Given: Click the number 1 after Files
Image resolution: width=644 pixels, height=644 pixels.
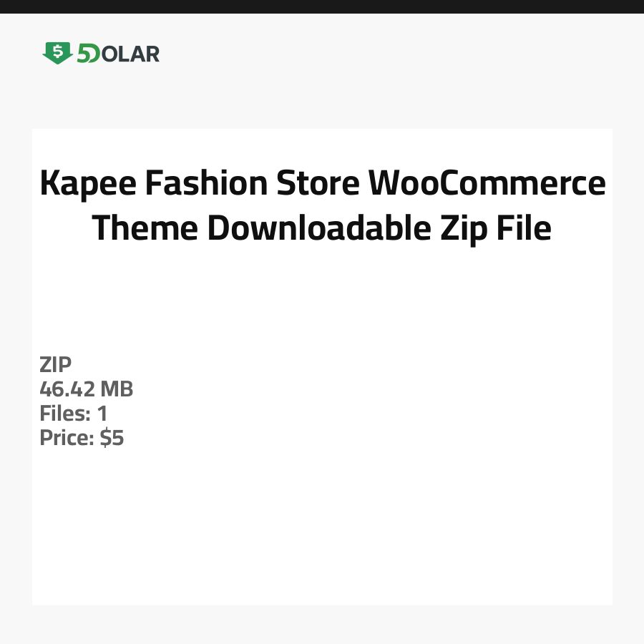Looking at the screenshot, I should 102,414.
